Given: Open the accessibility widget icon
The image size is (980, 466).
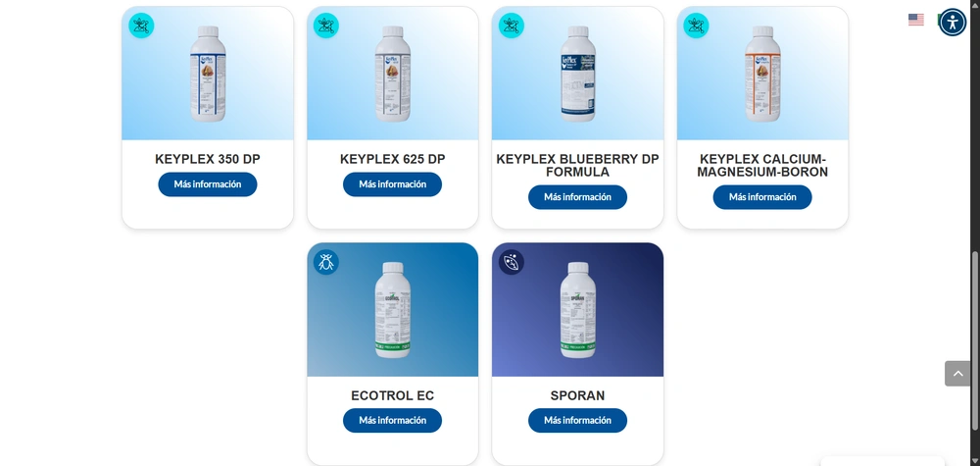Looking at the screenshot, I should 953,22.
